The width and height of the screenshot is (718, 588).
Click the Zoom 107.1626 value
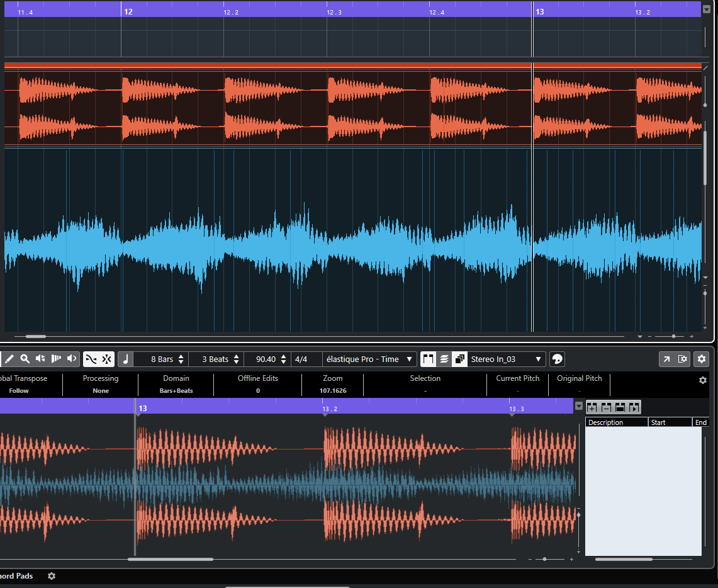(333, 390)
